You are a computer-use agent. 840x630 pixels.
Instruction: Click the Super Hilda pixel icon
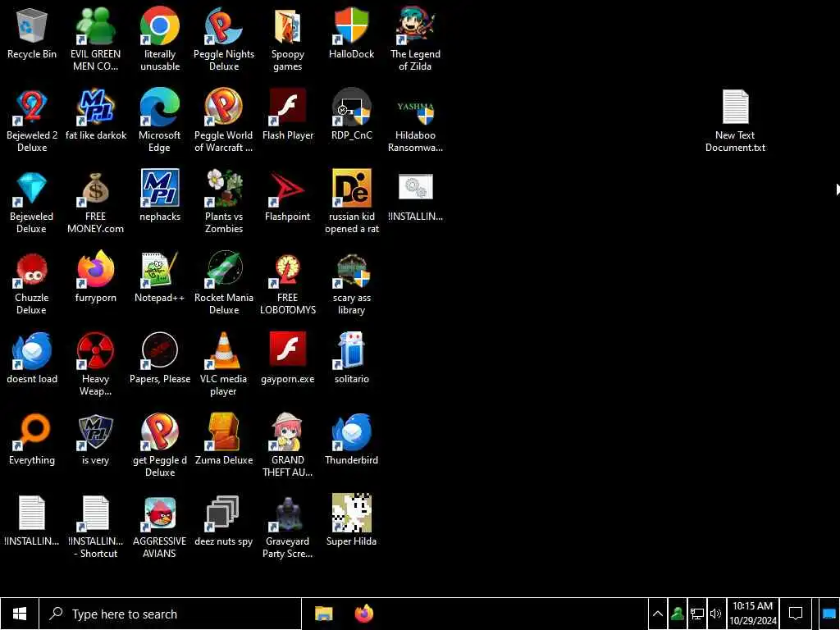click(x=351, y=520)
